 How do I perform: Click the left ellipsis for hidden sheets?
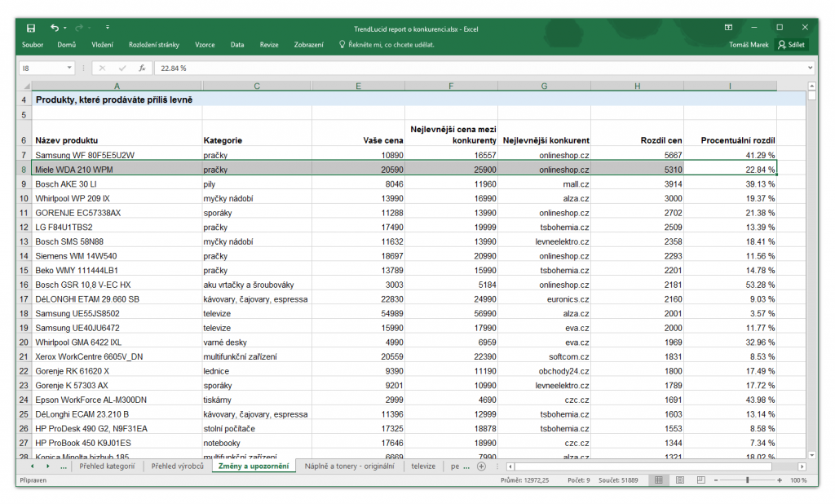tap(64, 466)
